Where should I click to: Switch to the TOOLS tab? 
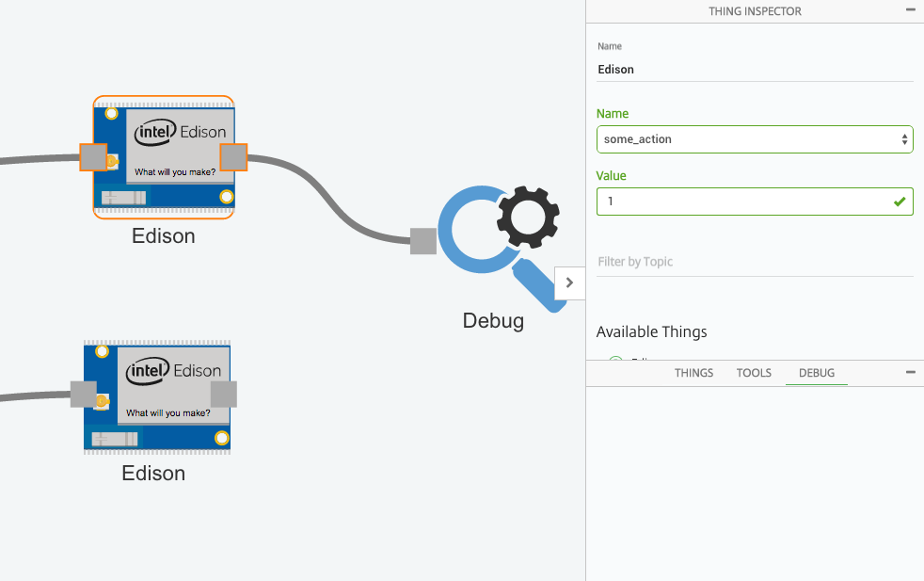click(754, 373)
